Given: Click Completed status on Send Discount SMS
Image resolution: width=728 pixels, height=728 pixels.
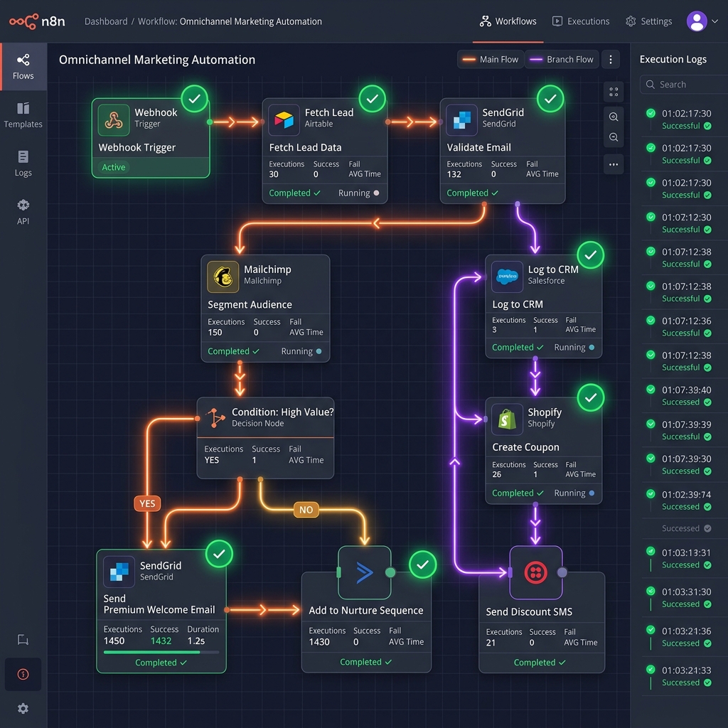Looking at the screenshot, I should 540,663.
